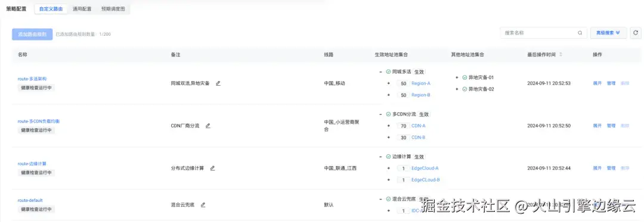644x222 pixels.
Task: Edit remark 分布式边缘计算 pencil icon
Action: [212, 168]
